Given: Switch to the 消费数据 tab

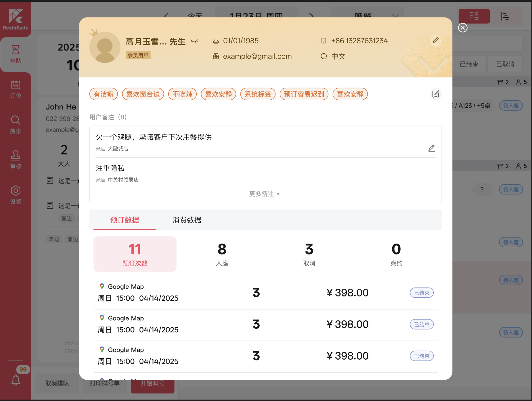Looking at the screenshot, I should click(187, 220).
